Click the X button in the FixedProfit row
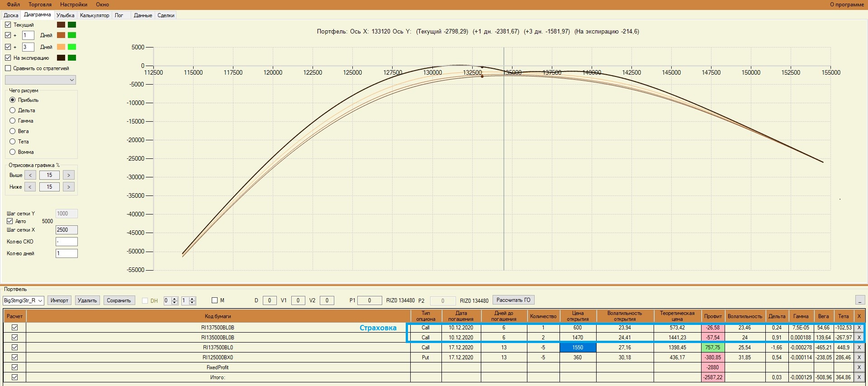 [859, 367]
